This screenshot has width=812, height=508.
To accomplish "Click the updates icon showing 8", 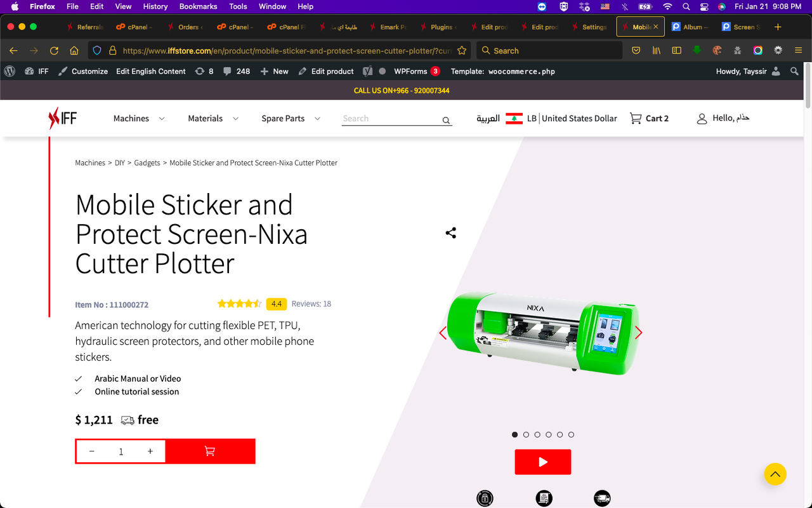I will tap(204, 71).
